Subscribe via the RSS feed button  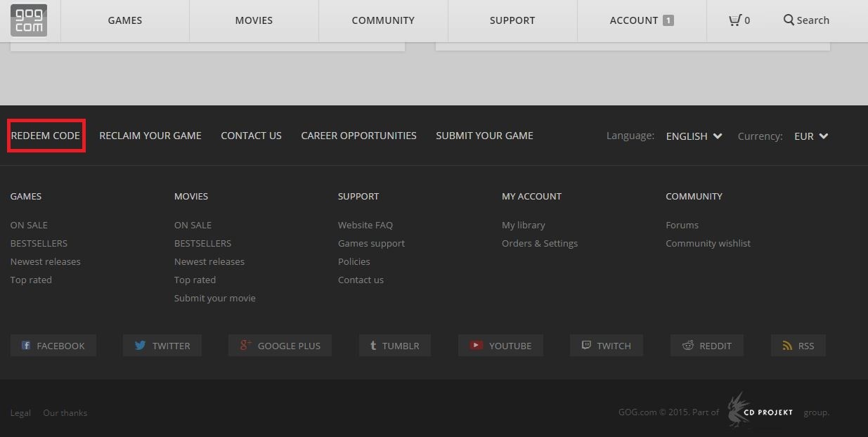(x=798, y=346)
